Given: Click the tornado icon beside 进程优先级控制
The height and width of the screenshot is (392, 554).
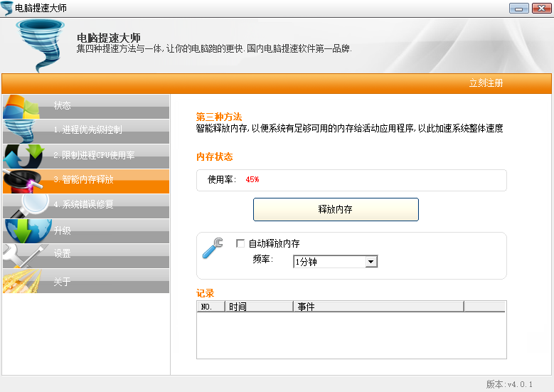Looking at the screenshot, I should click(x=21, y=132).
